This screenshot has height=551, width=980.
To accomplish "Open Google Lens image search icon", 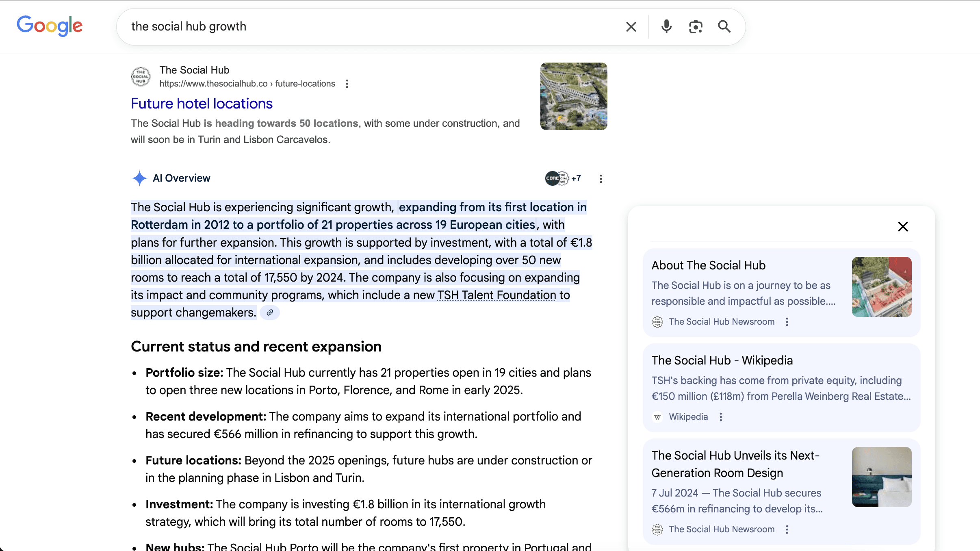I will tap(696, 27).
